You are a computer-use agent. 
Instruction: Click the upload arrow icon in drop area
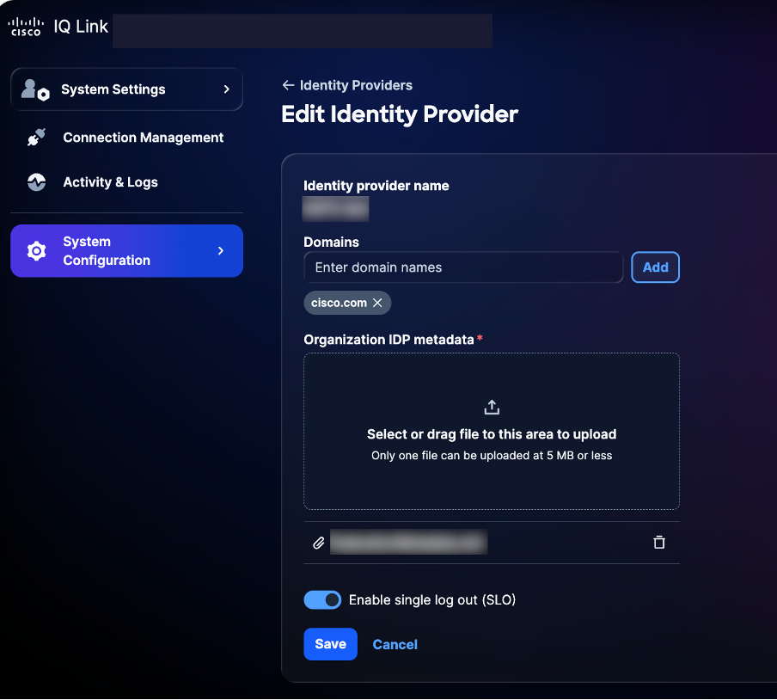click(x=492, y=408)
